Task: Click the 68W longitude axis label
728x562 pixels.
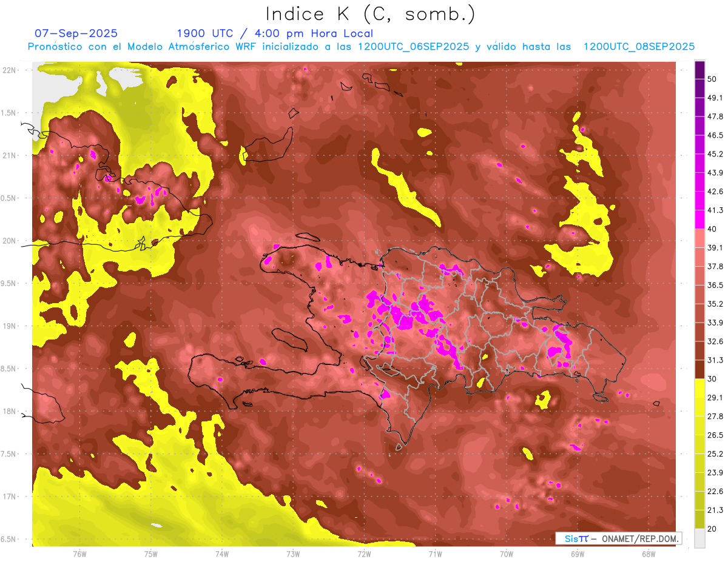Action: [648, 554]
